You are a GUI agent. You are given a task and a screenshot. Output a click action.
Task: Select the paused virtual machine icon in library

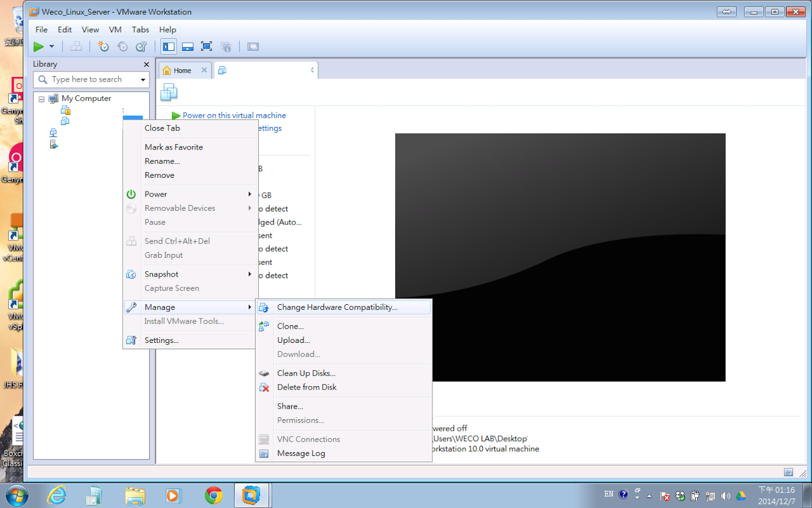(x=65, y=110)
